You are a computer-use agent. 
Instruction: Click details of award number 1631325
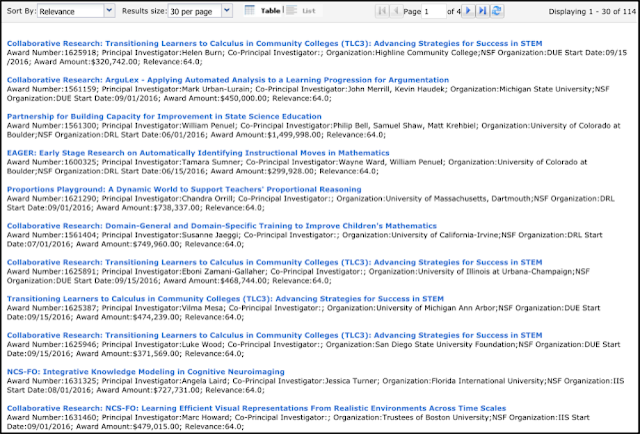pyautogui.click(x=316, y=385)
